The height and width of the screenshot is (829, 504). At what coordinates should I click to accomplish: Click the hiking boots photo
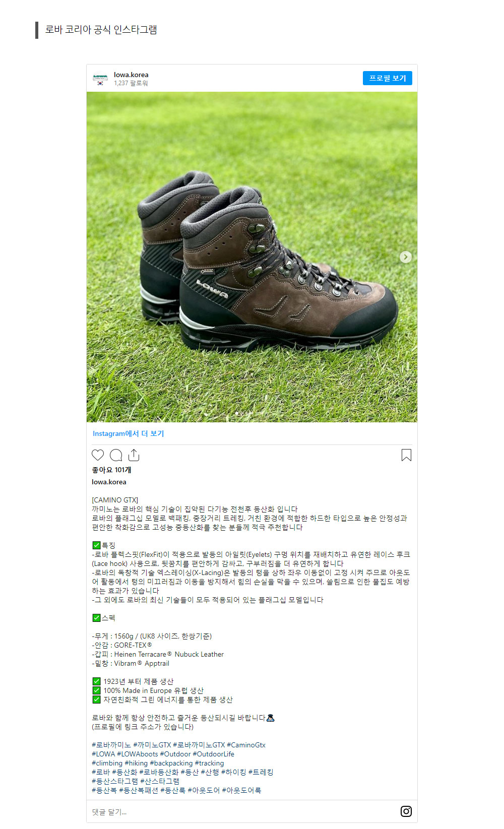click(252, 257)
